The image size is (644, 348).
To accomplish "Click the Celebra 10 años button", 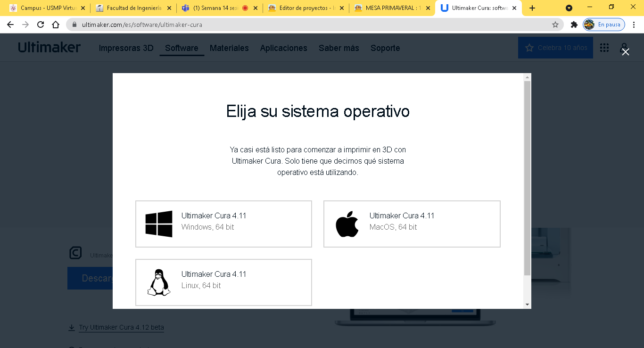I will click(555, 48).
